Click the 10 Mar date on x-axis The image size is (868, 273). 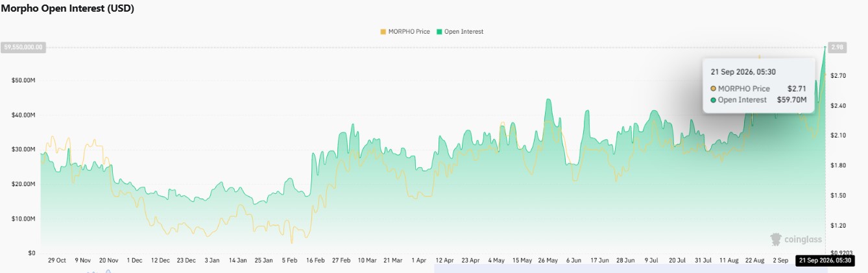[367, 260]
